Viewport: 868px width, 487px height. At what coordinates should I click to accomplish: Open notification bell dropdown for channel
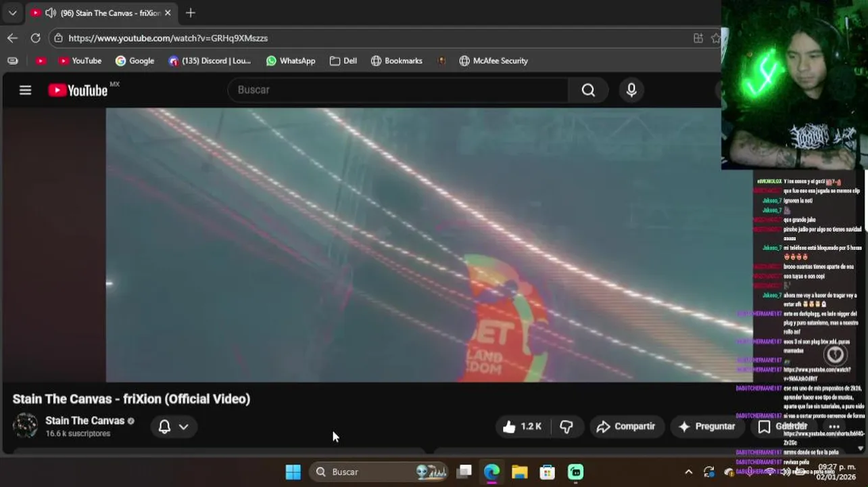click(x=173, y=426)
